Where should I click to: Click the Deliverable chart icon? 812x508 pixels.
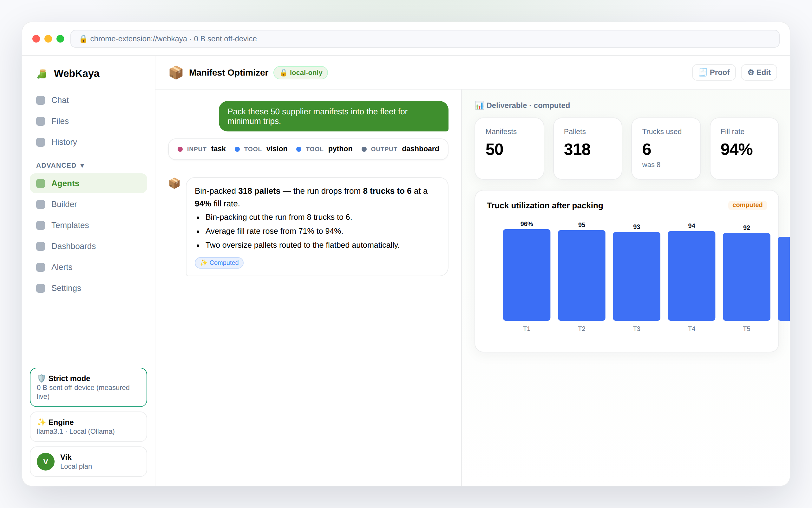click(x=479, y=105)
